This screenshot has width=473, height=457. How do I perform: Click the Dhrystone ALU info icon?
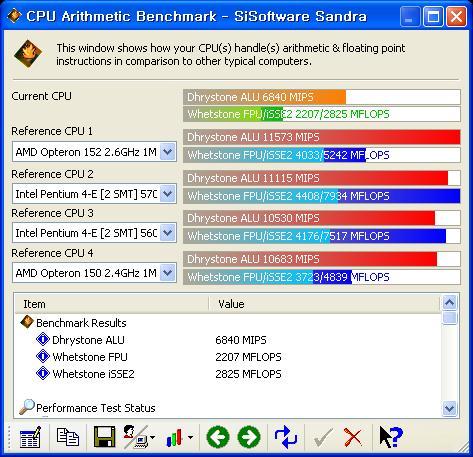[x=43, y=339]
